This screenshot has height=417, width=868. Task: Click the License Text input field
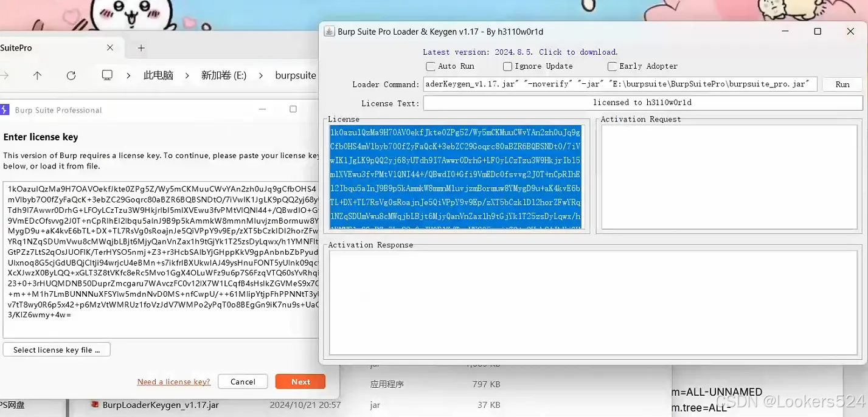pyautogui.click(x=643, y=103)
